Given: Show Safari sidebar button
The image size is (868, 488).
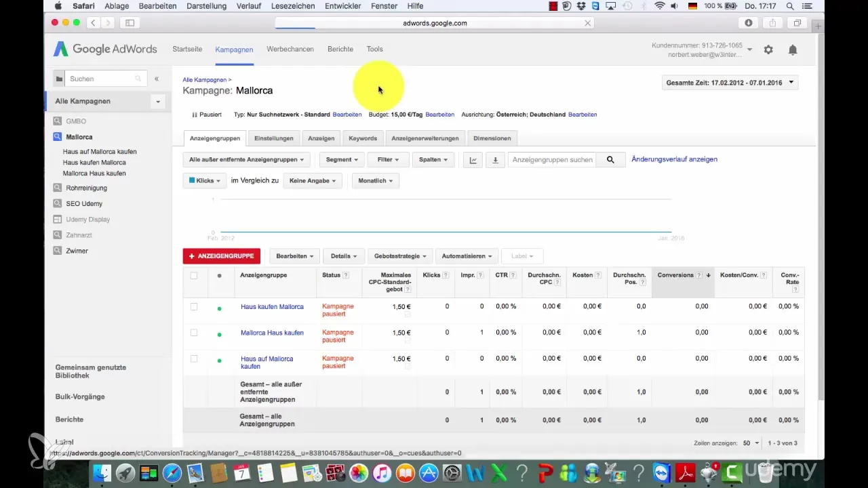Looking at the screenshot, I should (130, 23).
